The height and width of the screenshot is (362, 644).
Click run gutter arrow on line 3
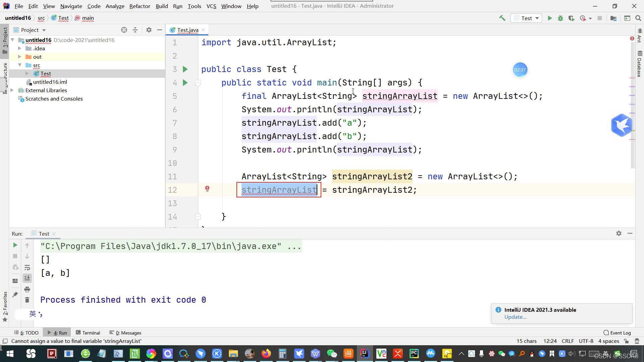[x=185, y=69]
